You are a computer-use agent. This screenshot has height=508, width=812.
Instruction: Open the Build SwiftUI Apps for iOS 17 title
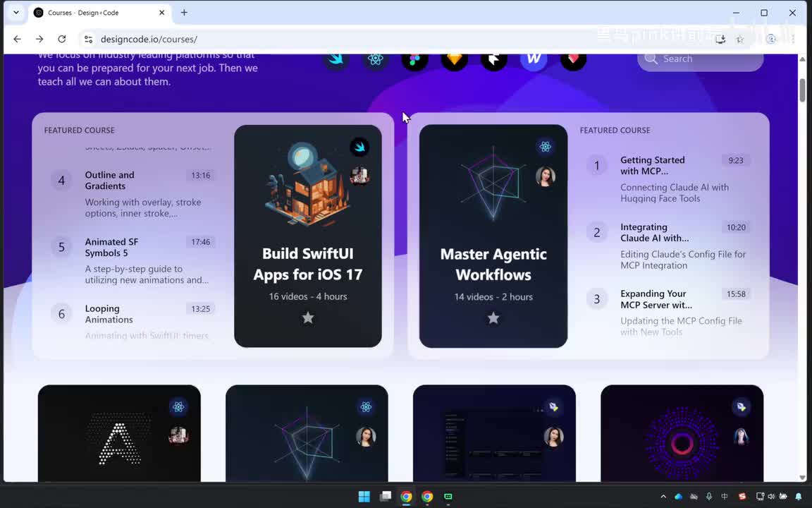tap(307, 264)
